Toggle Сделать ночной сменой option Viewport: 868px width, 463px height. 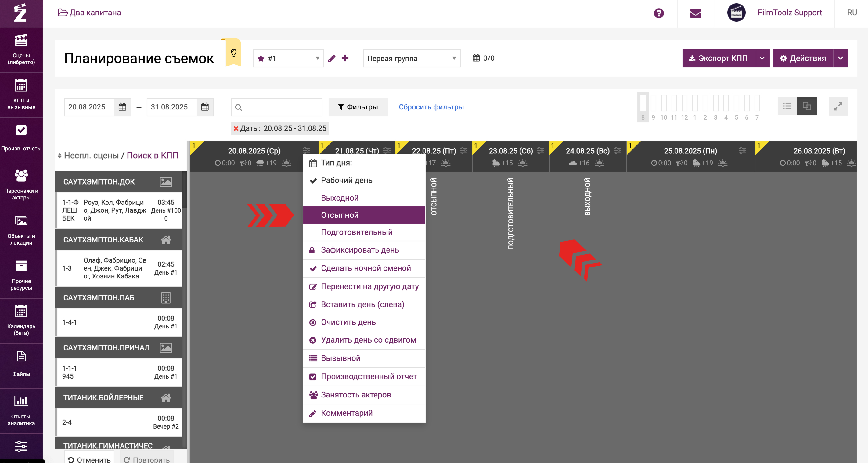(364, 268)
